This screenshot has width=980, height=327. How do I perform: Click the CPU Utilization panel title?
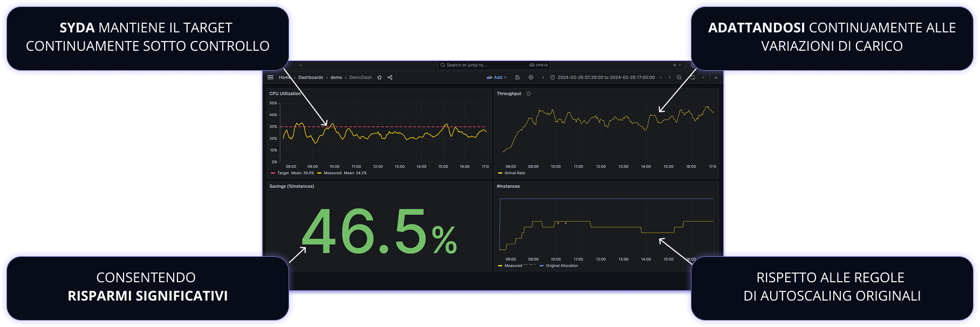[x=285, y=94]
